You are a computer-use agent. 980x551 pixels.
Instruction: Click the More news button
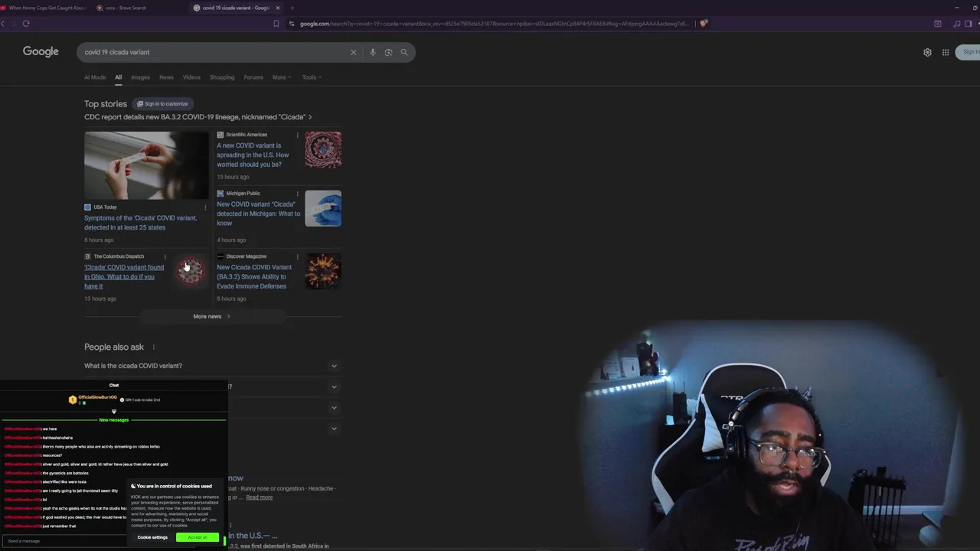211,316
